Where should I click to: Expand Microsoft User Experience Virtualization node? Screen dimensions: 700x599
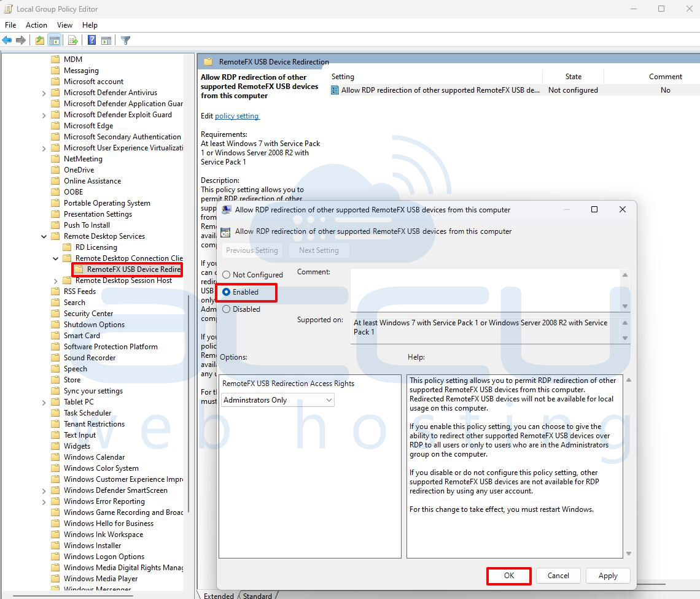44,148
